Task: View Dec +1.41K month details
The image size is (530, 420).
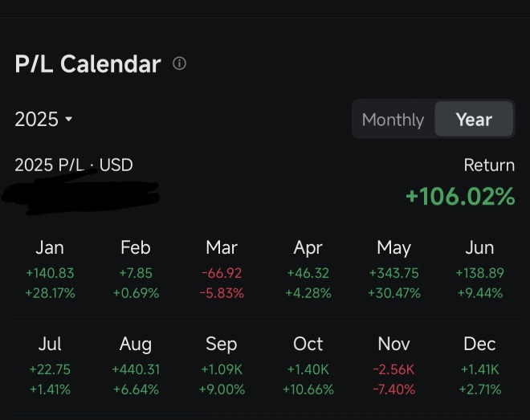Action: coord(480,366)
